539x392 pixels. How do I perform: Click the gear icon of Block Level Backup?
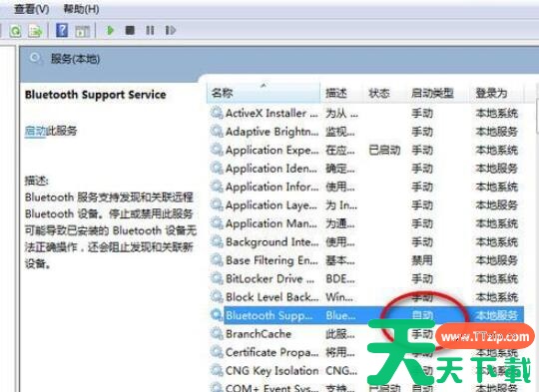coord(217,297)
